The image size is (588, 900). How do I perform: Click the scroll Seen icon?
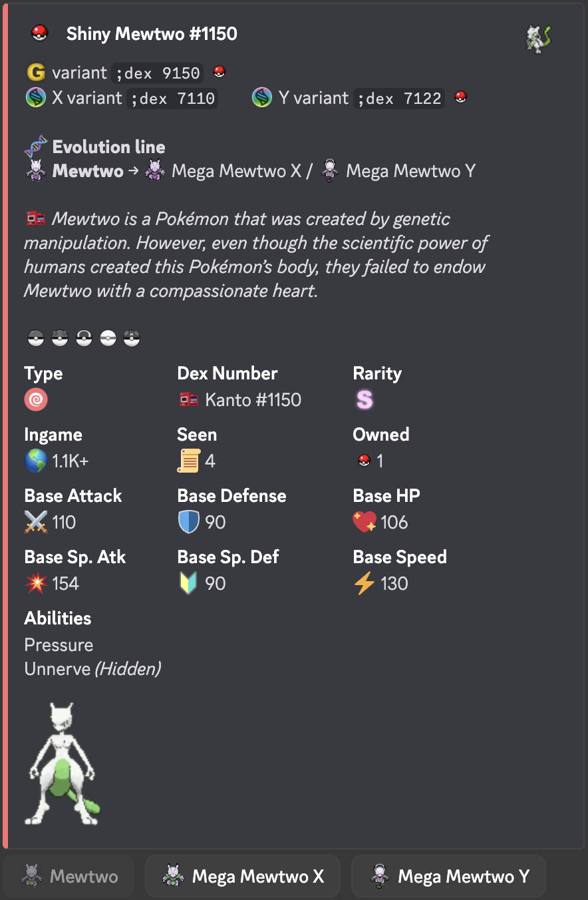189,461
